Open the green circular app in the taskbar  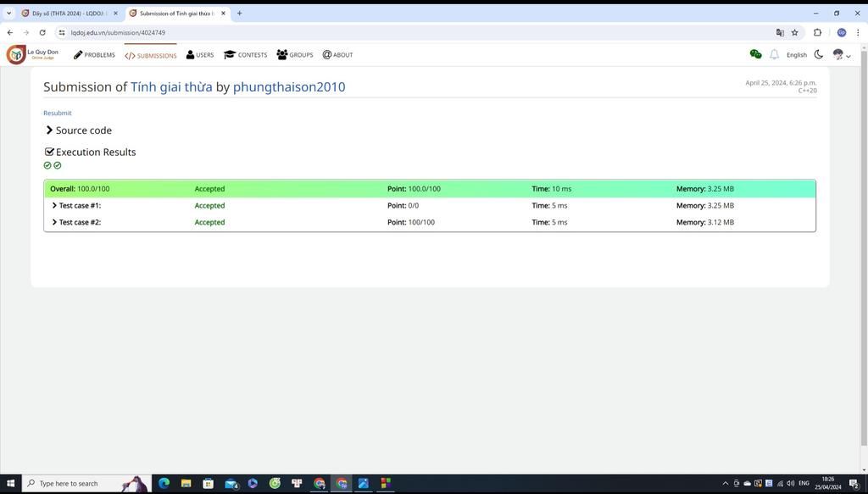275,484
